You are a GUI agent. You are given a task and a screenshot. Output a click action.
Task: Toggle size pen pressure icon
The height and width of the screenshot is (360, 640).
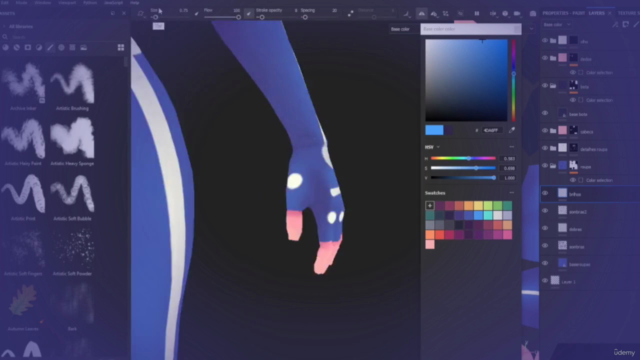pos(196,13)
